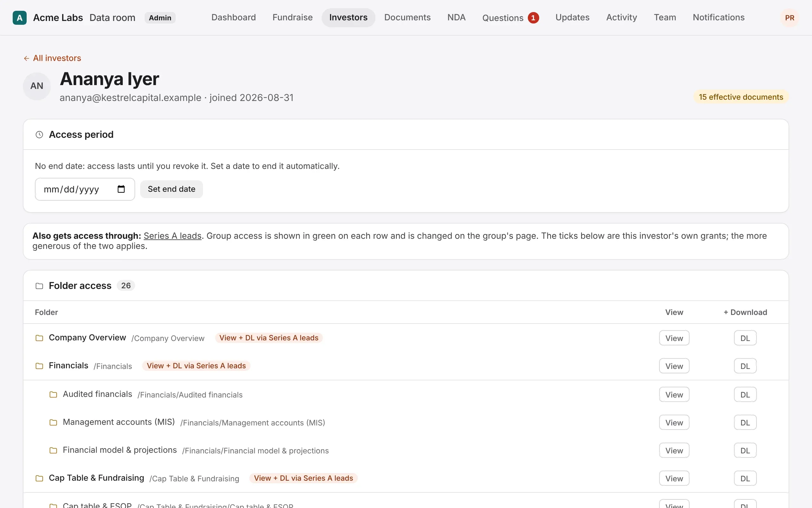Open the Series A leads group link

[x=173, y=236]
